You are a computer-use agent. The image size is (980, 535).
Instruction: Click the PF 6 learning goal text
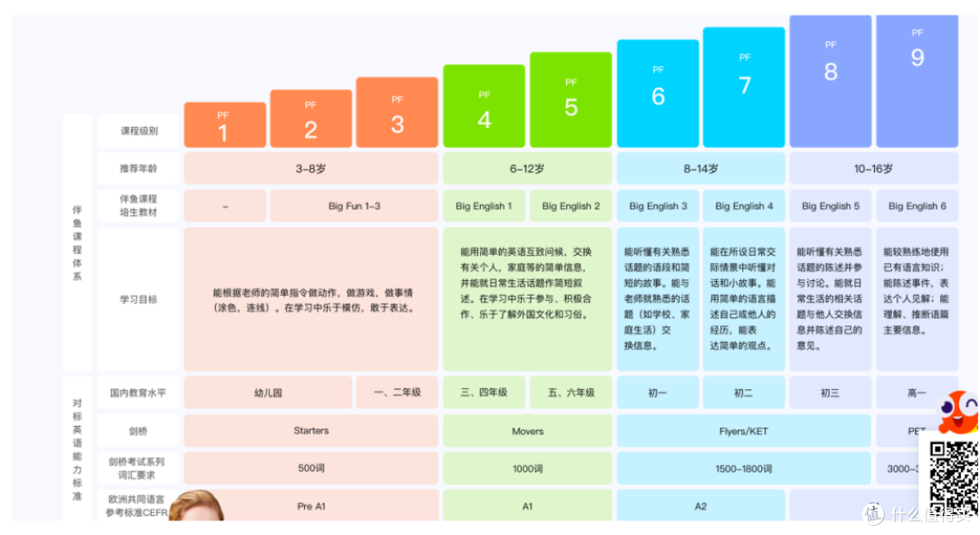point(657,298)
